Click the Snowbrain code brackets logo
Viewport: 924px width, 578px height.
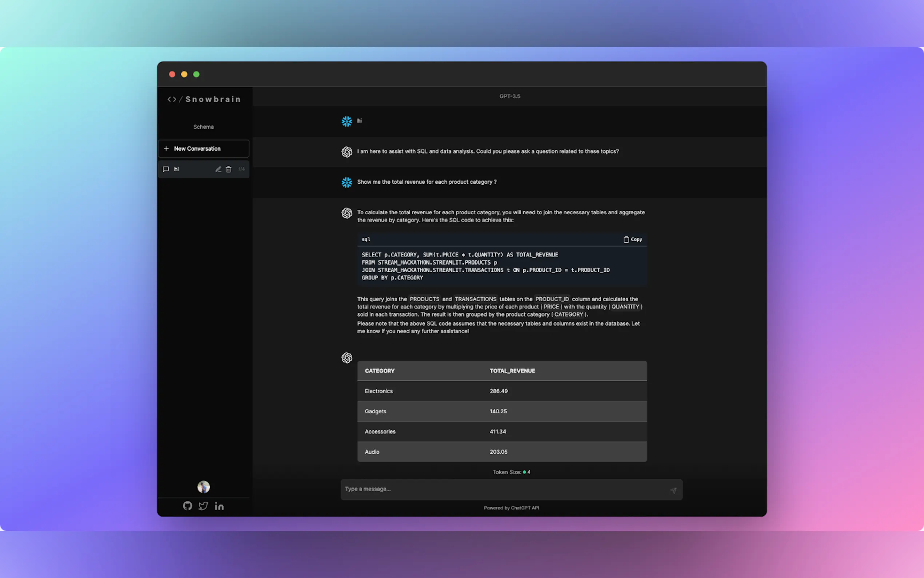pyautogui.click(x=172, y=99)
